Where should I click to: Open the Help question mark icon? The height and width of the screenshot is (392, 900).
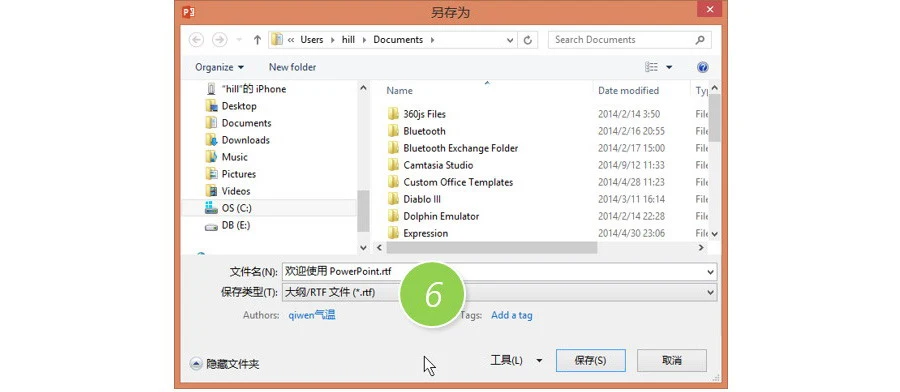click(703, 67)
